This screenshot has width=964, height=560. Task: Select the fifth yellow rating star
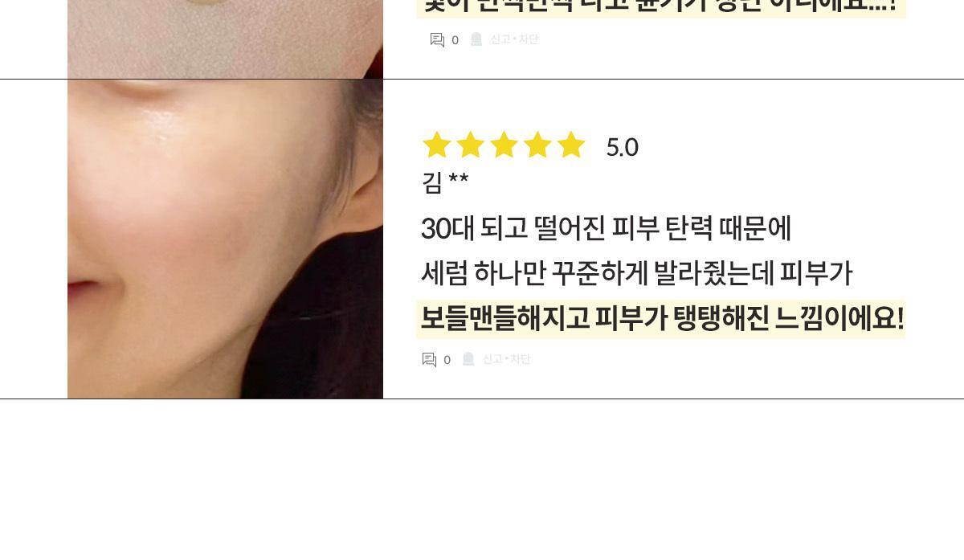(x=571, y=145)
